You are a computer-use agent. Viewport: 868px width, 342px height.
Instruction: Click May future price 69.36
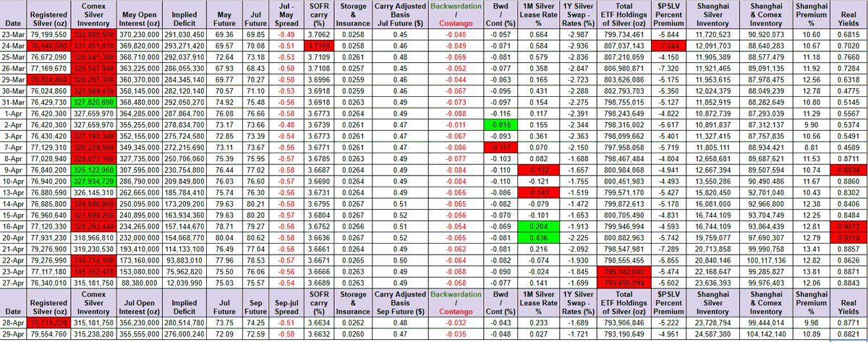coord(224,34)
